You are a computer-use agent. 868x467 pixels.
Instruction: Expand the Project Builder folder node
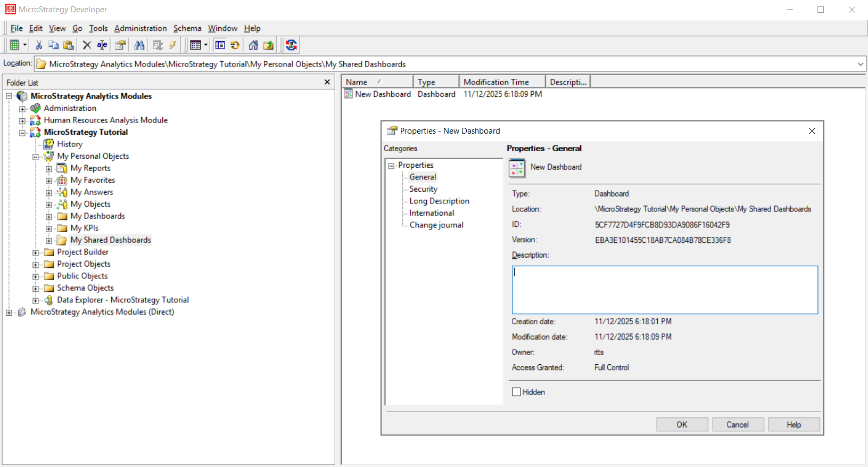36,252
